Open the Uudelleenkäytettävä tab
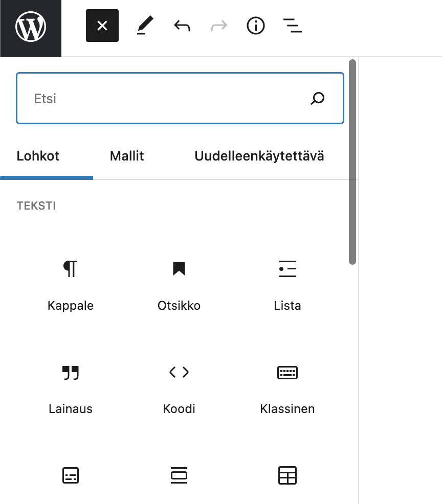This screenshot has height=504, width=442. click(259, 156)
